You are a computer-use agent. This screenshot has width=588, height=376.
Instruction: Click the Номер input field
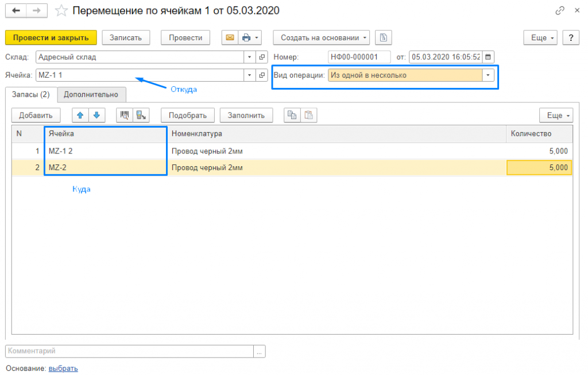359,57
